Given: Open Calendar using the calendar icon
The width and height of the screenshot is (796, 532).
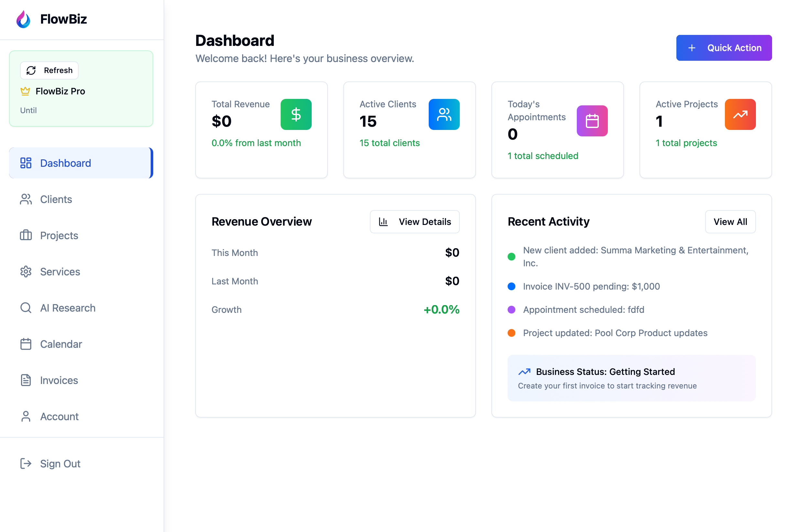Looking at the screenshot, I should pyautogui.click(x=26, y=344).
